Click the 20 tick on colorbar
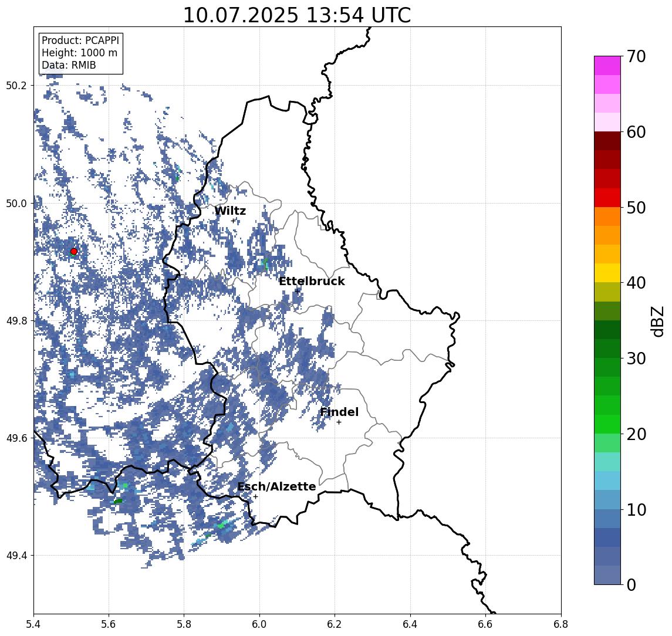 pyautogui.click(x=636, y=434)
